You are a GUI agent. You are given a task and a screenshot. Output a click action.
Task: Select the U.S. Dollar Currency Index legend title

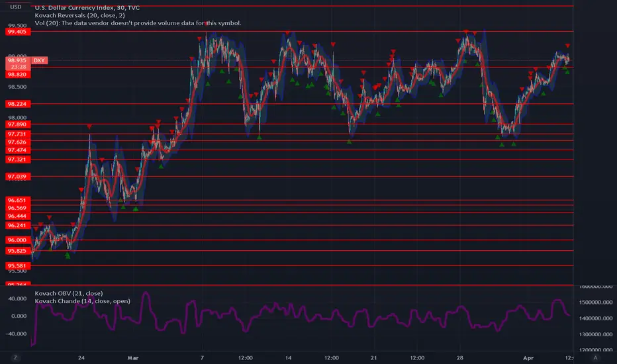87,7
